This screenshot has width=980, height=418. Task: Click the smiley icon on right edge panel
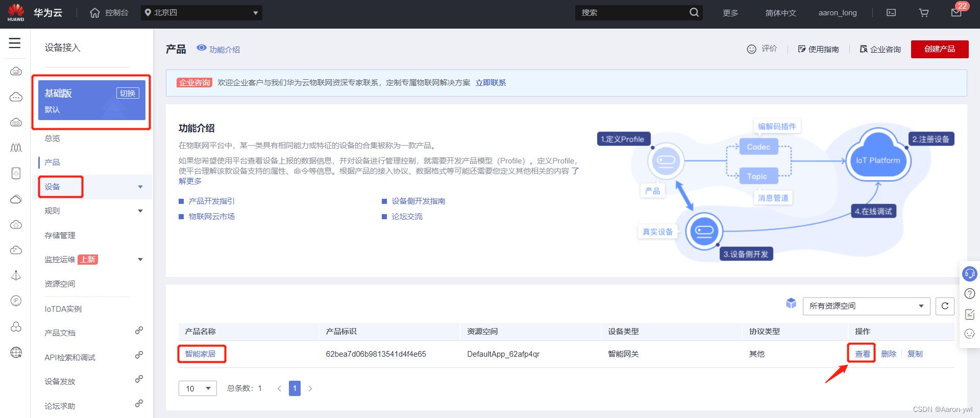970,334
